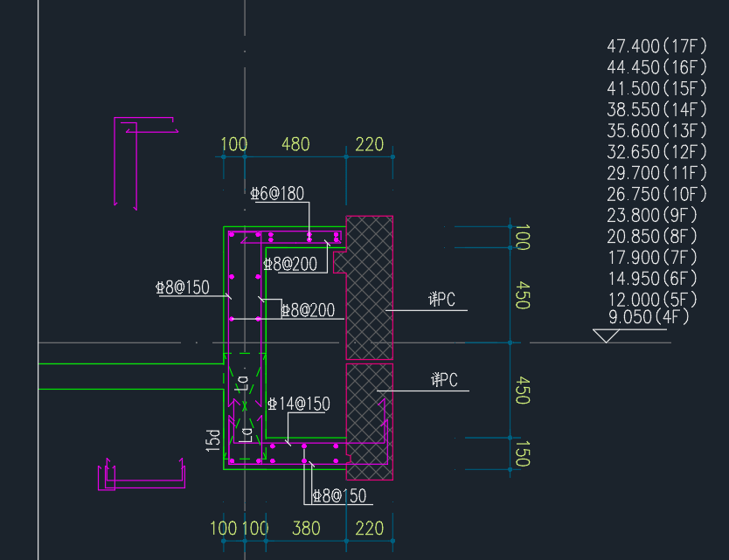
Task: Click the 9.050(4F) elevation label
Action: click(x=649, y=317)
